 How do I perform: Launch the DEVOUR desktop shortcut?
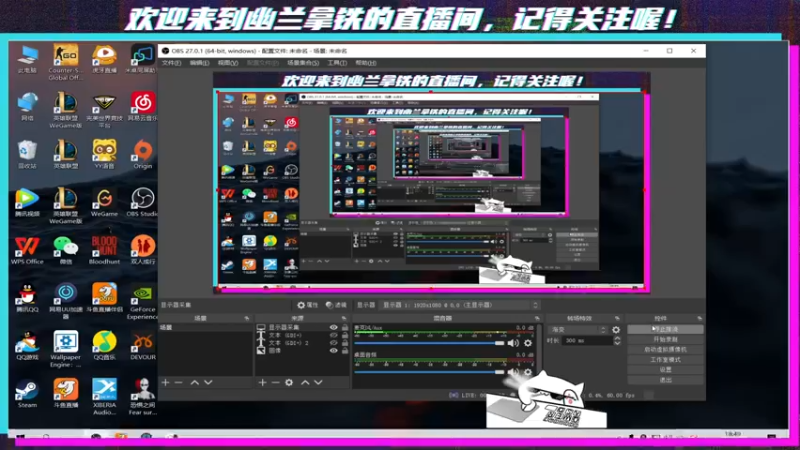pyautogui.click(x=142, y=346)
